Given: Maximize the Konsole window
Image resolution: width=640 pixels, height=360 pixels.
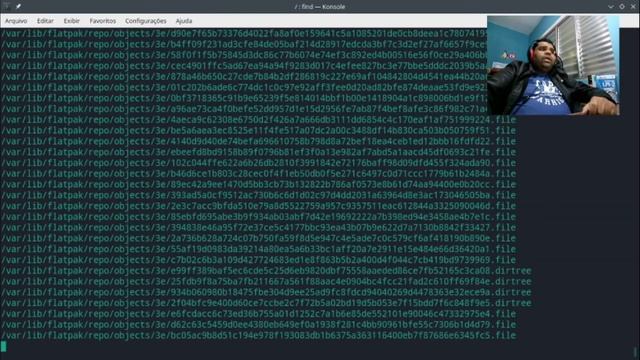Looking at the screenshot, I should [622, 7].
